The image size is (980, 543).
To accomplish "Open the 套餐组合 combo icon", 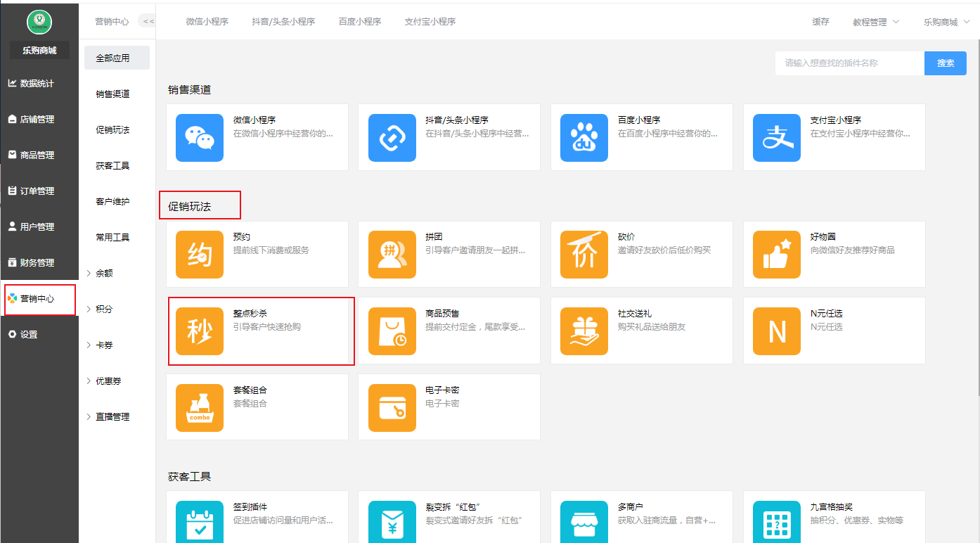I will (200, 408).
